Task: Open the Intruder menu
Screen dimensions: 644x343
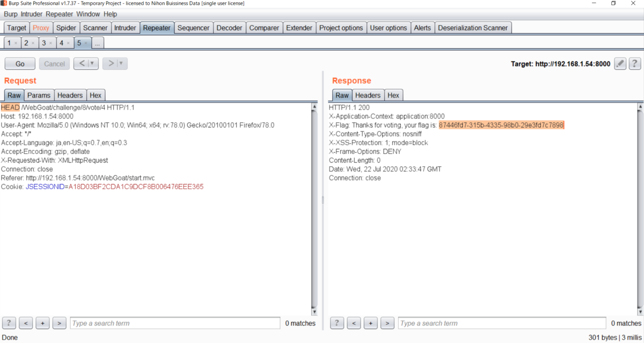Action: [32, 14]
